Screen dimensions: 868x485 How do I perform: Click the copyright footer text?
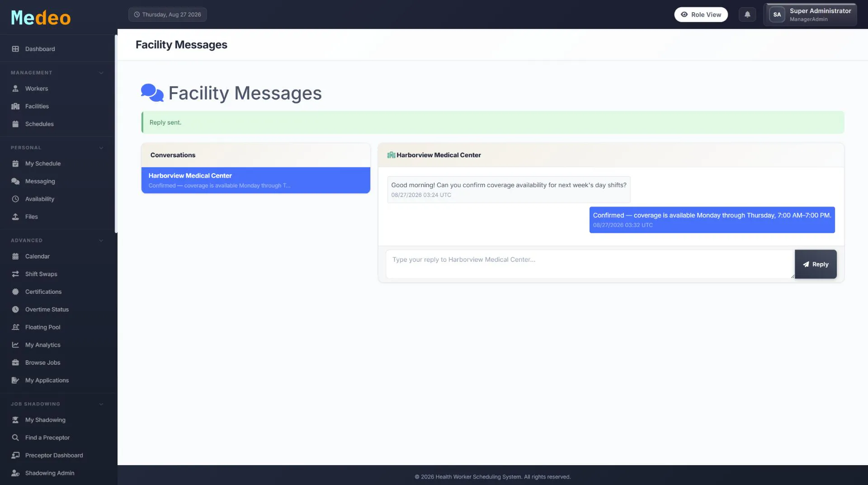493,477
